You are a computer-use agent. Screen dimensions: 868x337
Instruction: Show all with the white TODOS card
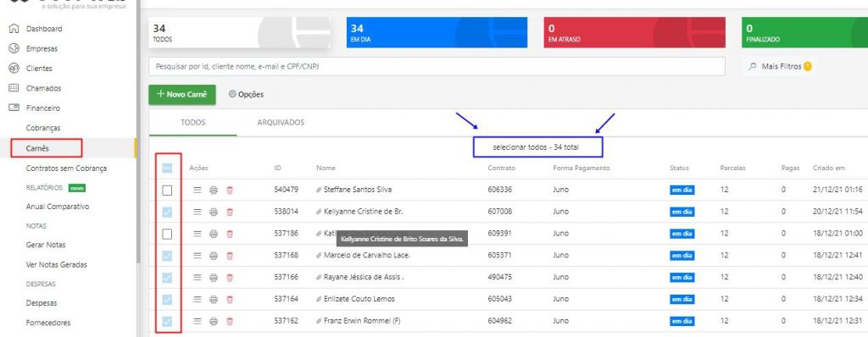click(239, 32)
